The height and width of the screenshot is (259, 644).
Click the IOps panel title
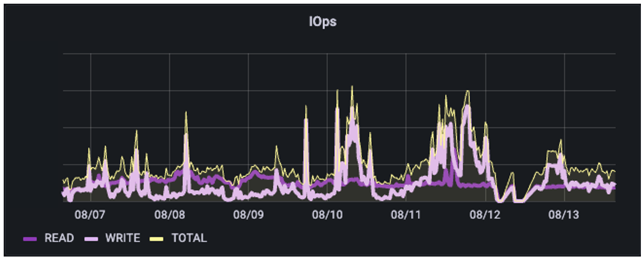coord(322,22)
